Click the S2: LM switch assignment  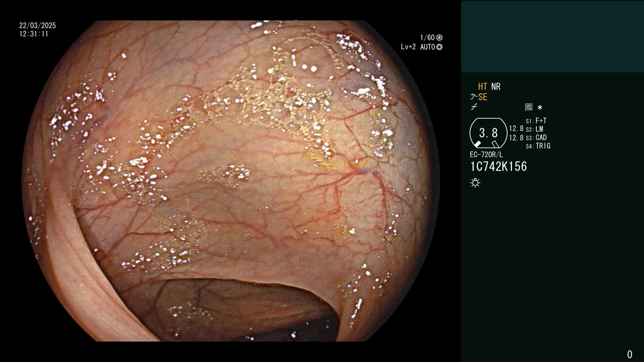click(x=534, y=129)
